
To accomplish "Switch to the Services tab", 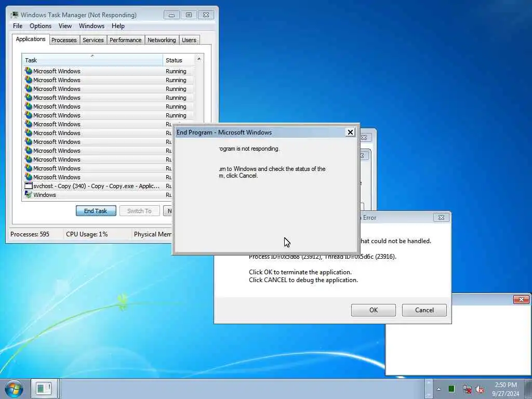I will pos(94,40).
